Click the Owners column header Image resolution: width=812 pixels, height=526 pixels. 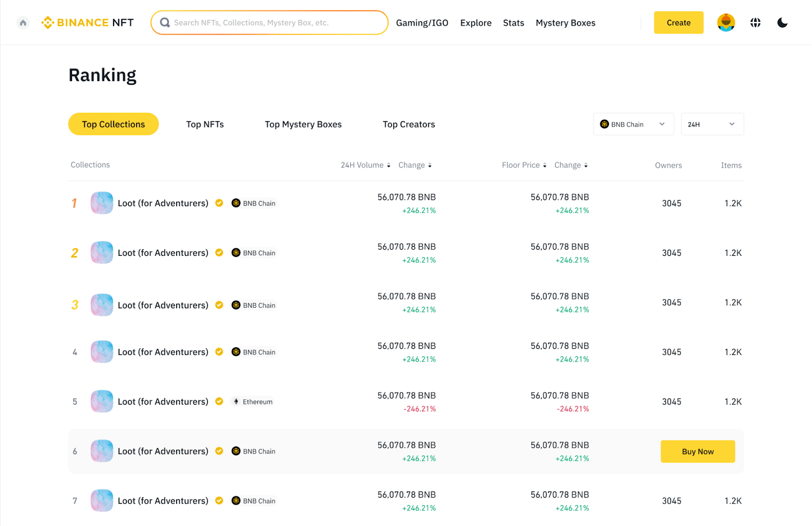click(x=668, y=165)
